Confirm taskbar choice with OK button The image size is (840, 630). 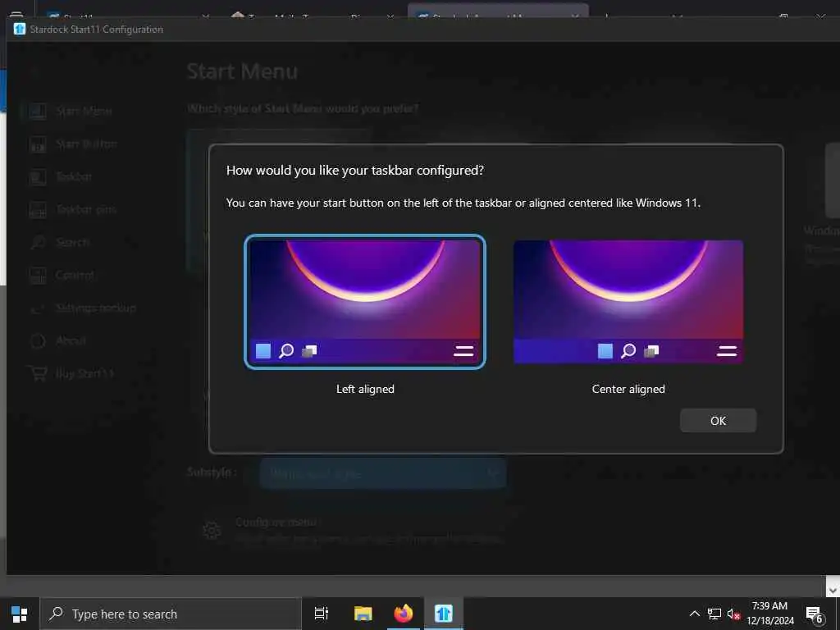(718, 421)
